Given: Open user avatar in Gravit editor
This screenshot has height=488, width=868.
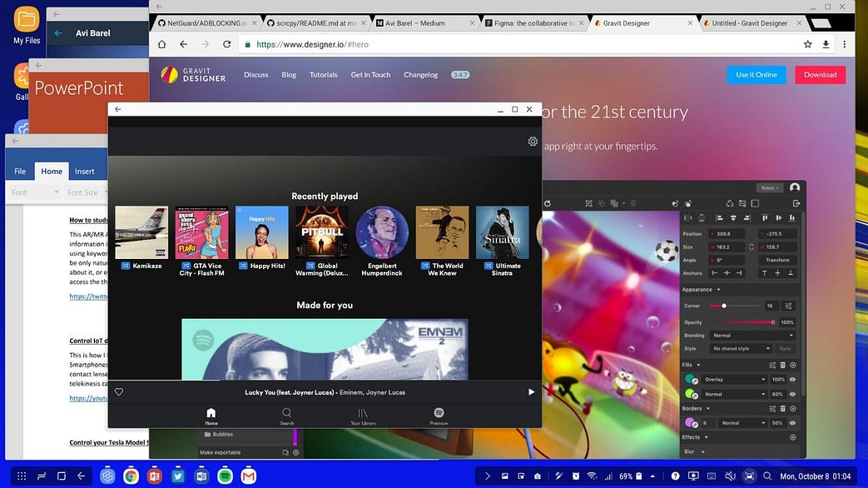Looking at the screenshot, I should [795, 187].
